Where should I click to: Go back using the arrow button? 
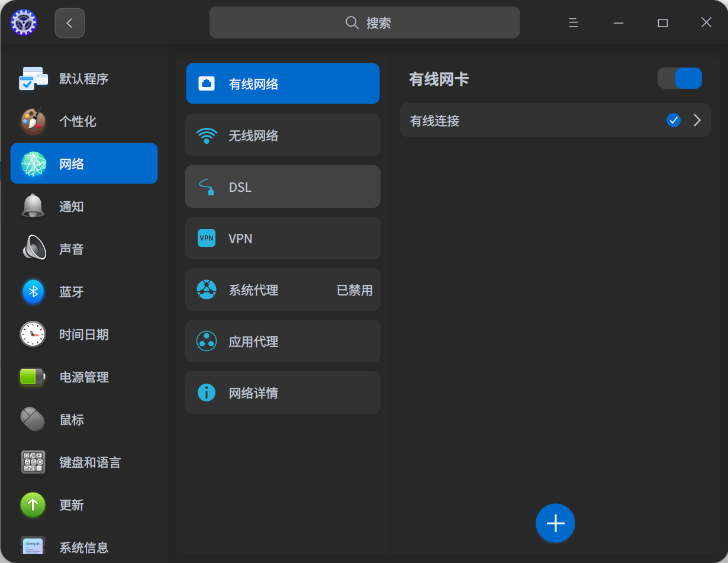point(70,23)
